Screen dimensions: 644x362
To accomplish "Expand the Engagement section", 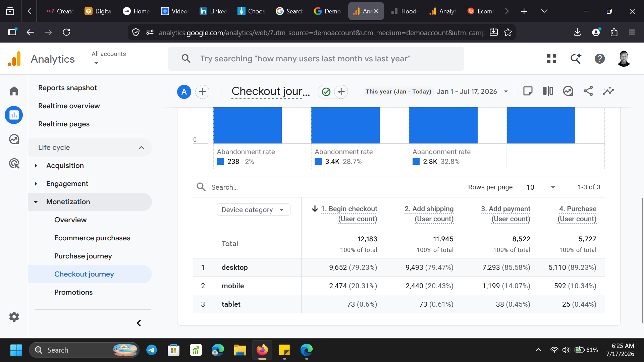I will coord(36,184).
